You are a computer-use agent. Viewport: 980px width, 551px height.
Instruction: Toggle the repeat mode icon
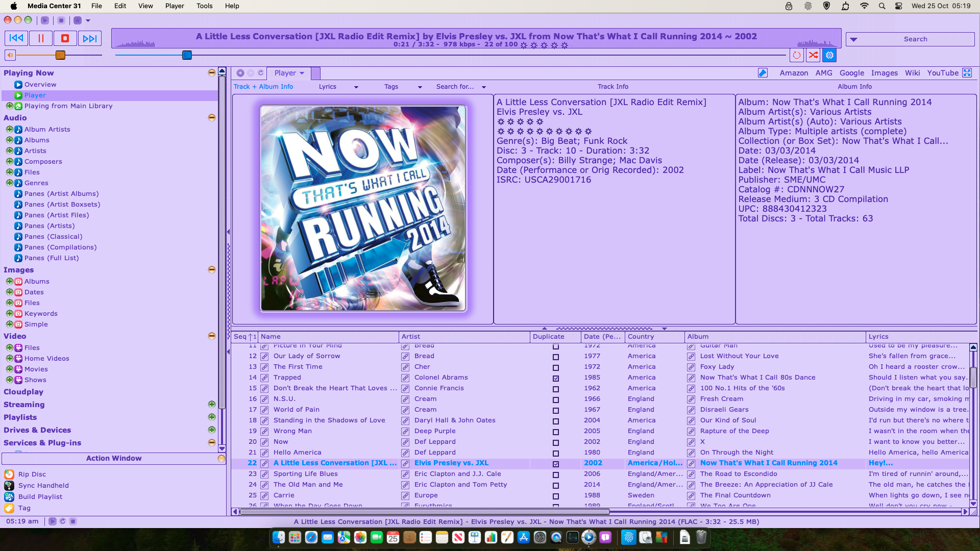coord(796,55)
